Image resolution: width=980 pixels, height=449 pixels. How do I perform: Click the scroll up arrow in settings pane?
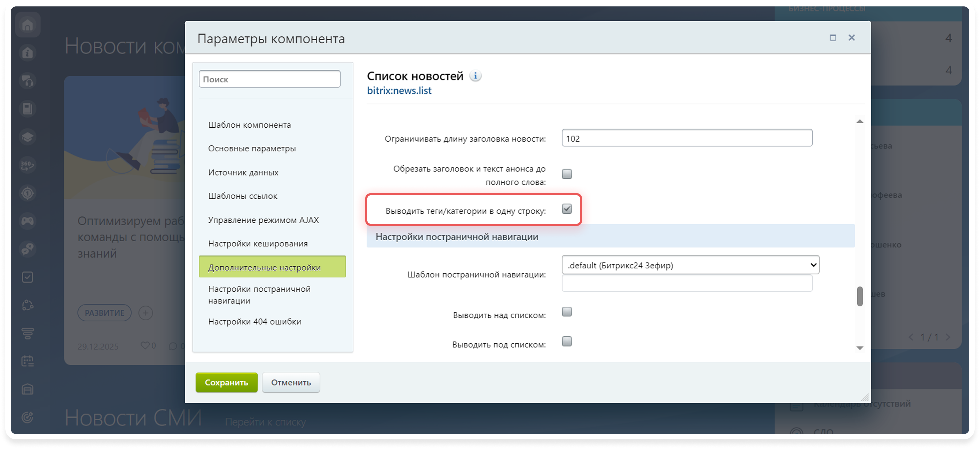(860, 121)
